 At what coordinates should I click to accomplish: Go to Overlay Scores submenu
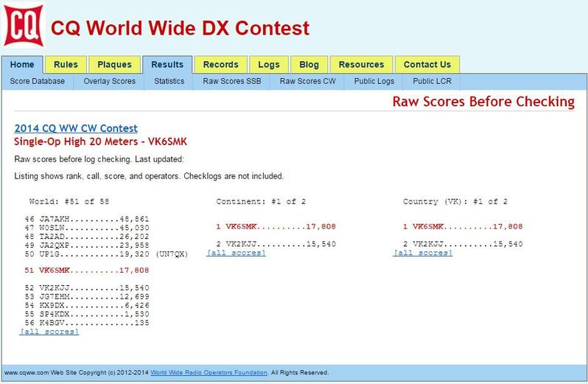[x=109, y=81]
